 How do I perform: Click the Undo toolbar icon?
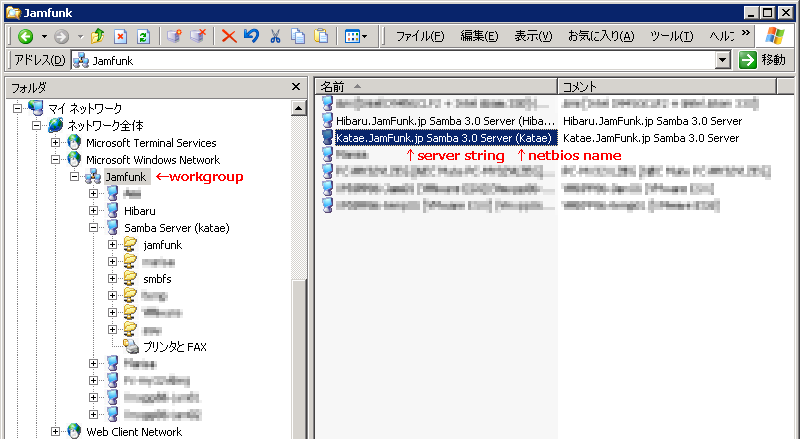(x=251, y=36)
